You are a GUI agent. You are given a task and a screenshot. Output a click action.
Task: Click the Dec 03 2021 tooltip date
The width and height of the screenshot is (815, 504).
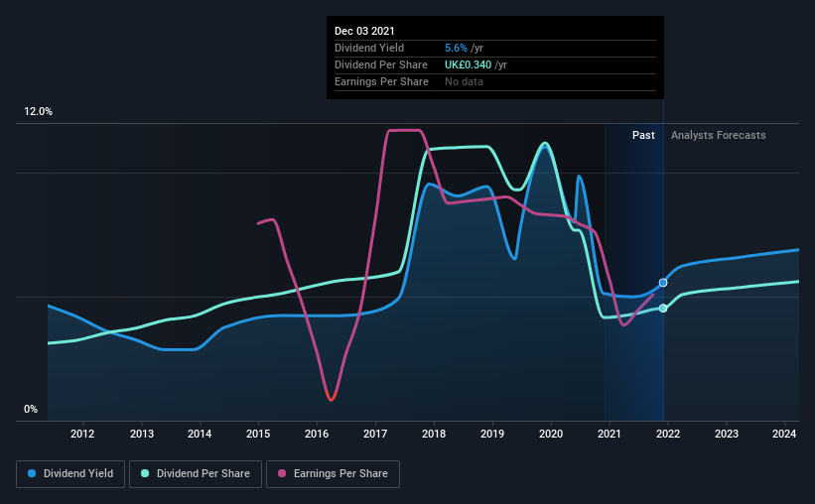click(364, 31)
